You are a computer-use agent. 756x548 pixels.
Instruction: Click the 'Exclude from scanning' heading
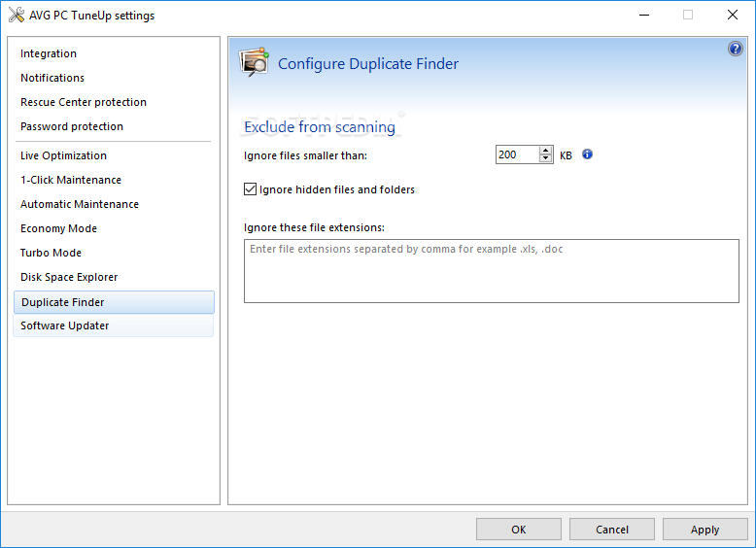(x=320, y=127)
